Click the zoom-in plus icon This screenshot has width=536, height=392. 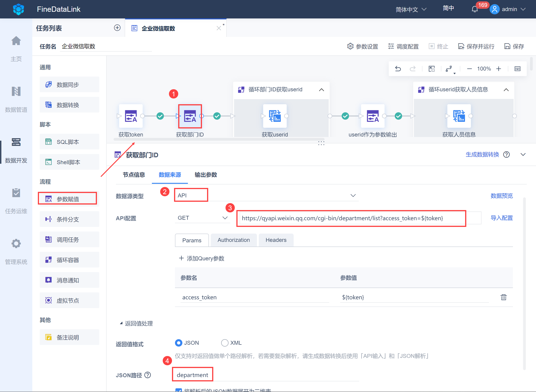coord(498,69)
